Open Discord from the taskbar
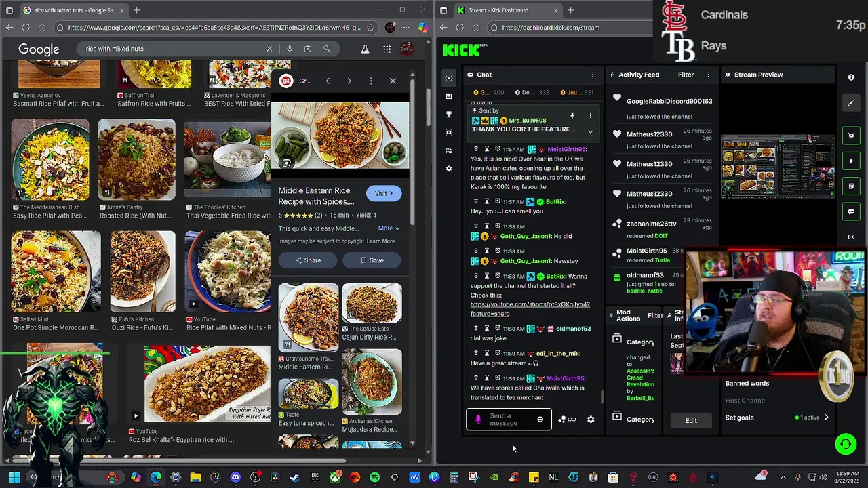Viewport: 868px width, 488px height. [x=235, y=477]
